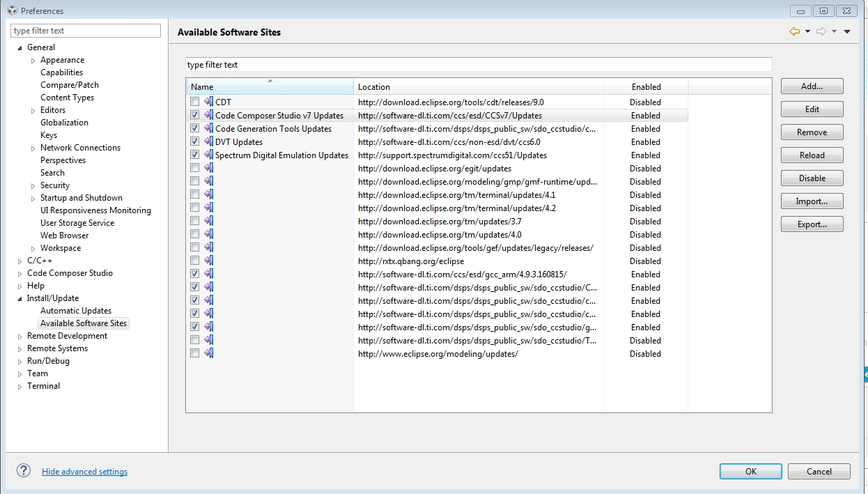Open Content Types preferences page
Viewport: 868px width, 494px height.
(67, 98)
